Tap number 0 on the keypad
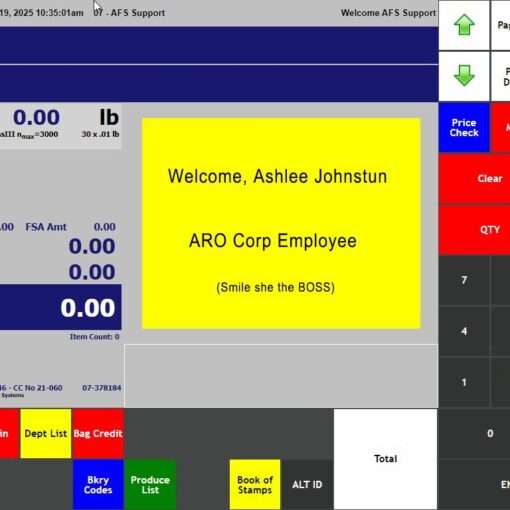This screenshot has width=510, height=510. (475, 433)
